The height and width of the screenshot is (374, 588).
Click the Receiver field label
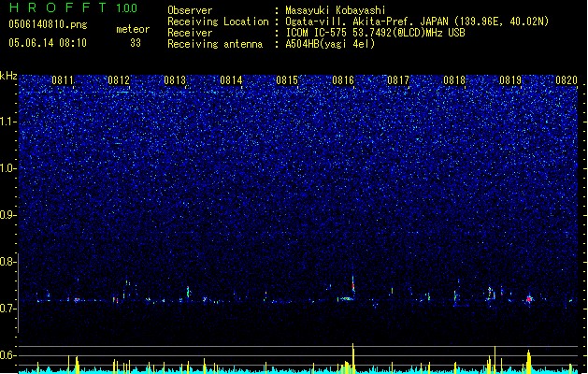pyautogui.click(x=190, y=33)
